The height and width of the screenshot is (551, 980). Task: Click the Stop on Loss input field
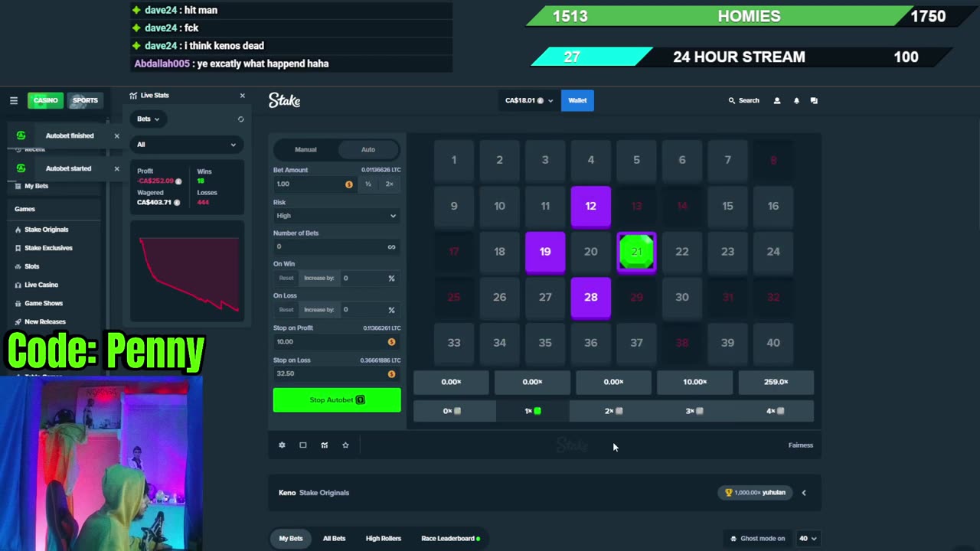coord(336,374)
